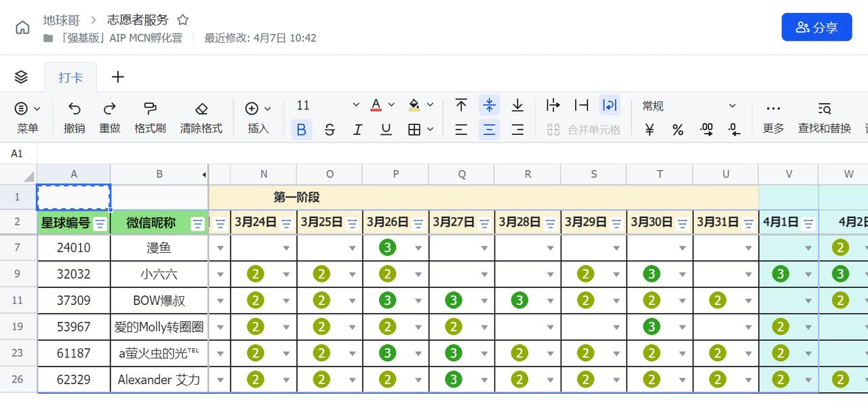Decrease decimal places
The height and width of the screenshot is (414, 868).
tap(734, 129)
